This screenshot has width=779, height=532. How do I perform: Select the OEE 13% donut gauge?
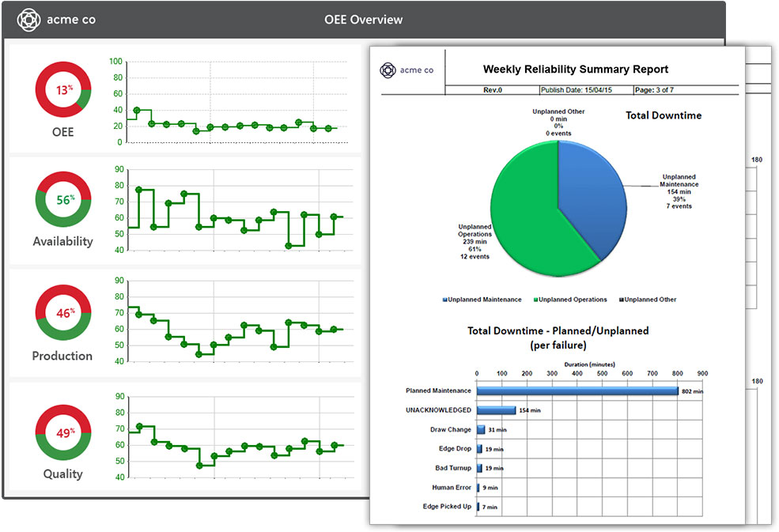pyautogui.click(x=63, y=89)
